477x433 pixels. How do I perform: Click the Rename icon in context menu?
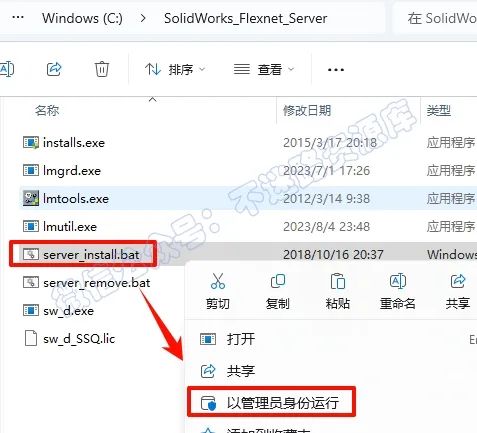pyautogui.click(x=397, y=281)
